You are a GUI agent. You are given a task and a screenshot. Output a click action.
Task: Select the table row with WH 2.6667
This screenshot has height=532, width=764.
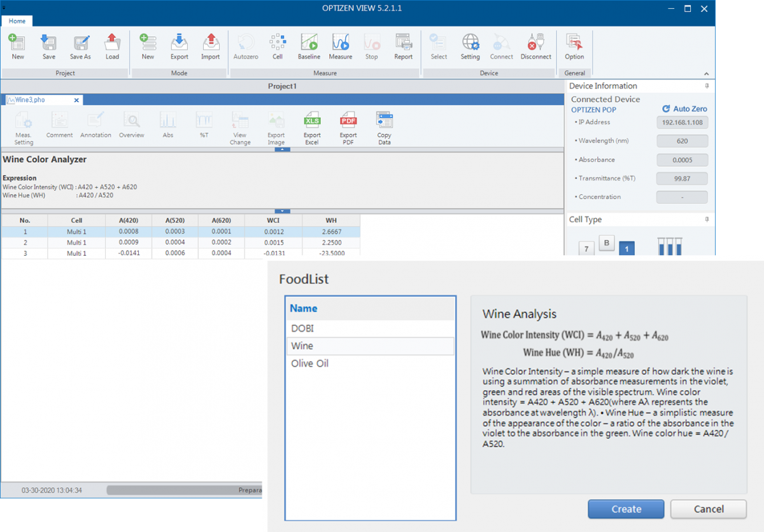click(180, 232)
